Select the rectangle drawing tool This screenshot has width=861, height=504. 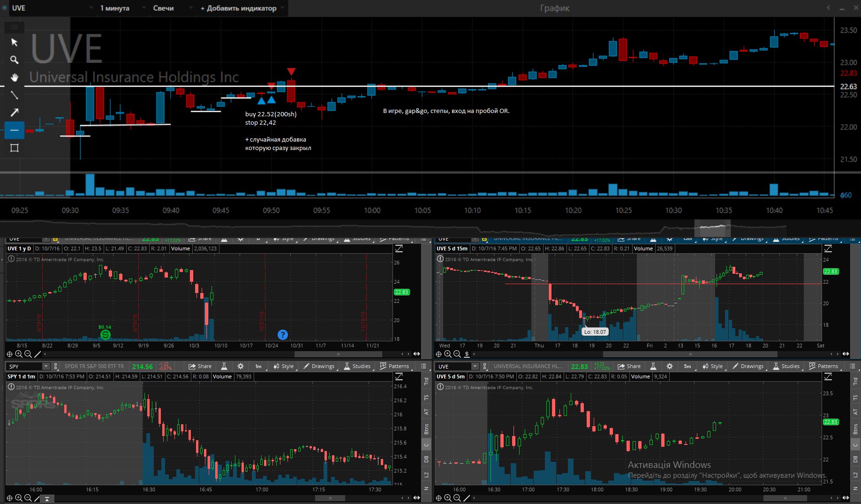point(14,148)
